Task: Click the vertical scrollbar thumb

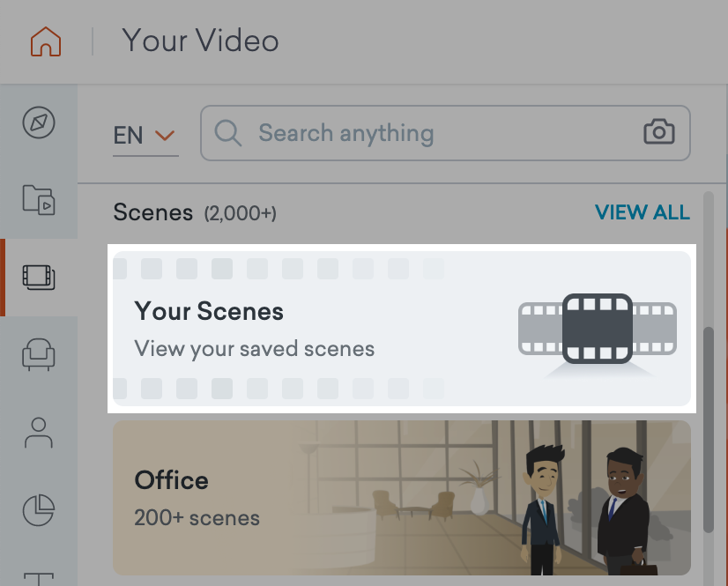Action: point(708,430)
